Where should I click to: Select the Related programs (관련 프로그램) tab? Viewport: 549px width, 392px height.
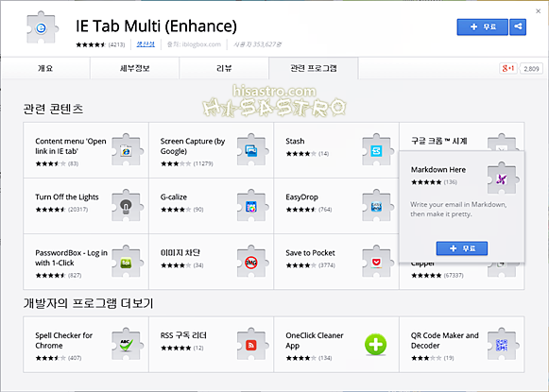314,68
